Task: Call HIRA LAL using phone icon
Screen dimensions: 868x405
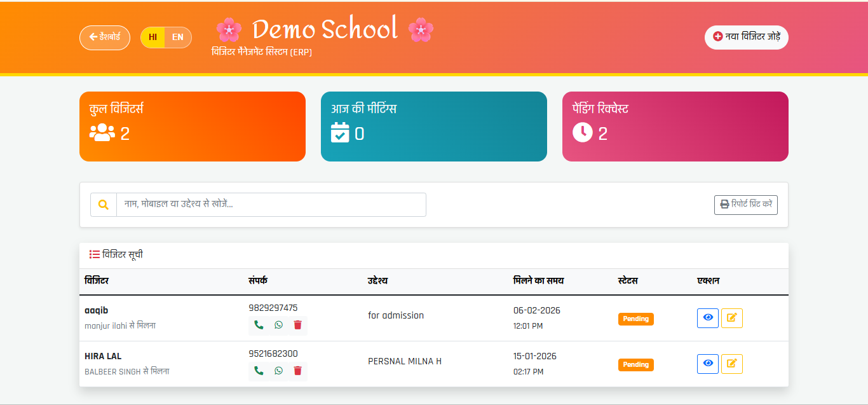Action: tap(259, 371)
